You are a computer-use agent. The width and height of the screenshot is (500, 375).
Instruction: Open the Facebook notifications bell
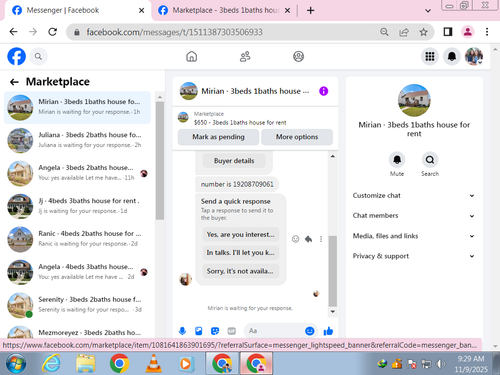(x=452, y=56)
